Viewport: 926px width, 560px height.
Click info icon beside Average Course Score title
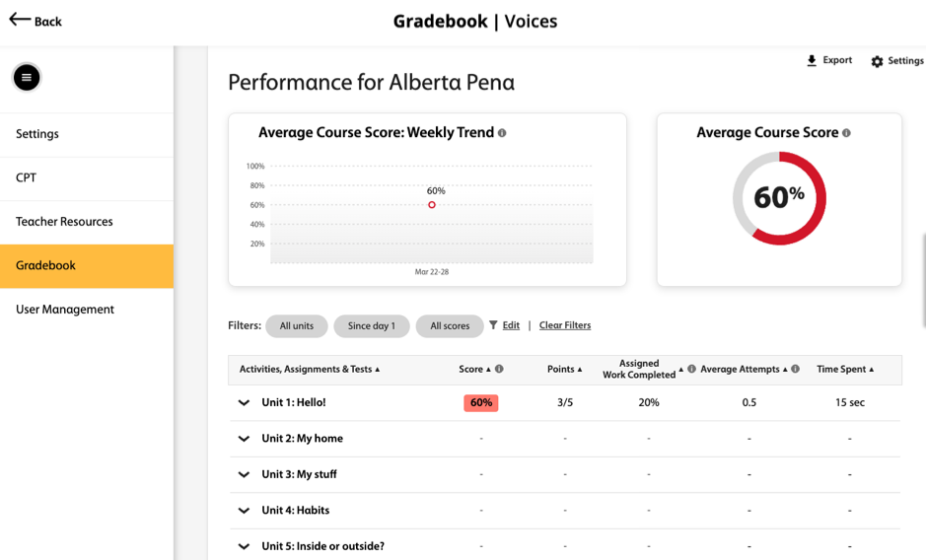tap(846, 133)
